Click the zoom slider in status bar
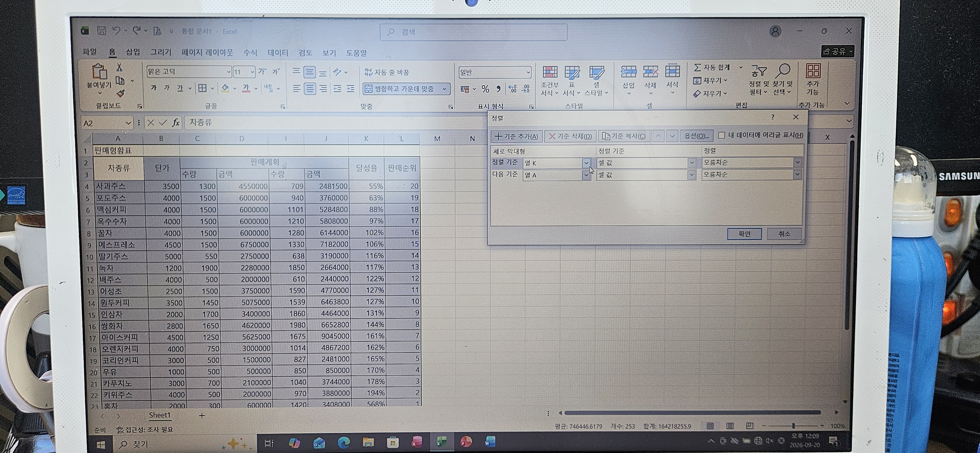The image size is (980, 453). coord(793,426)
